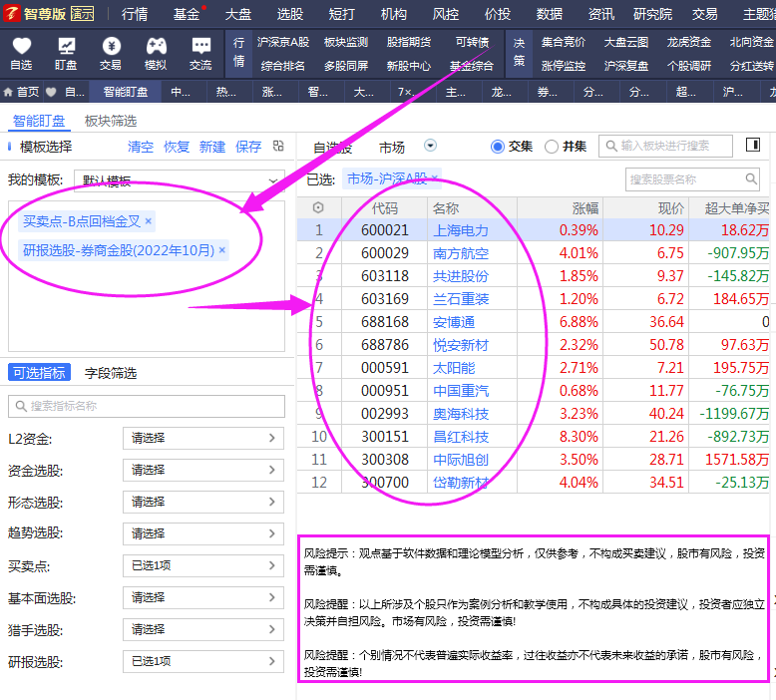Expand the 研报选股 selector
This screenshot has height=700, width=776.
[x=203, y=661]
